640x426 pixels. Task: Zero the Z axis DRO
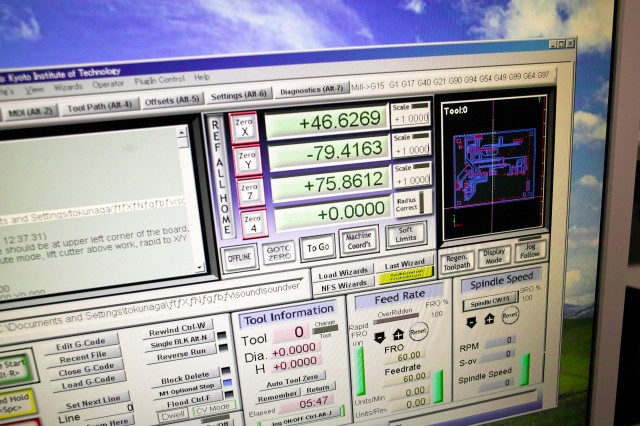[x=249, y=190]
